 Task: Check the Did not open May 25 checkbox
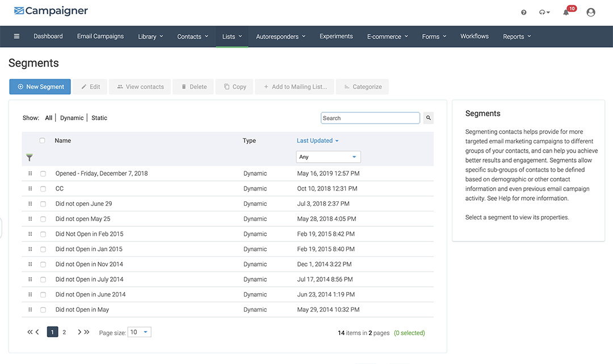click(x=43, y=219)
